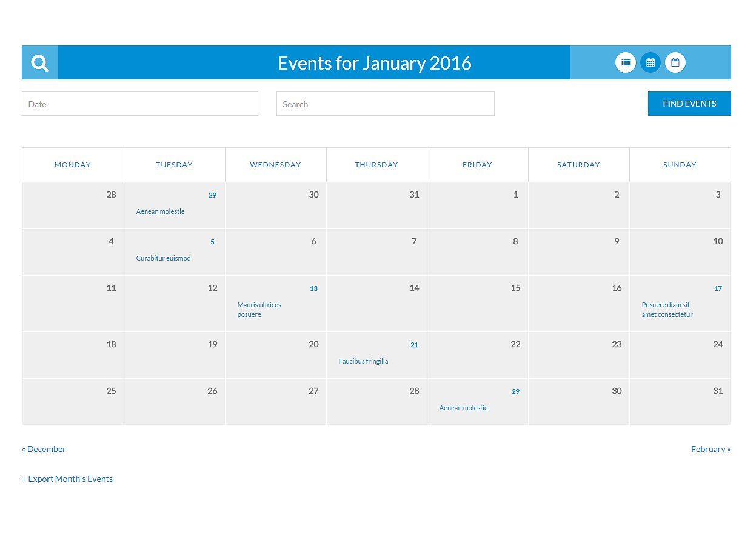Go to next month February

[x=711, y=449]
